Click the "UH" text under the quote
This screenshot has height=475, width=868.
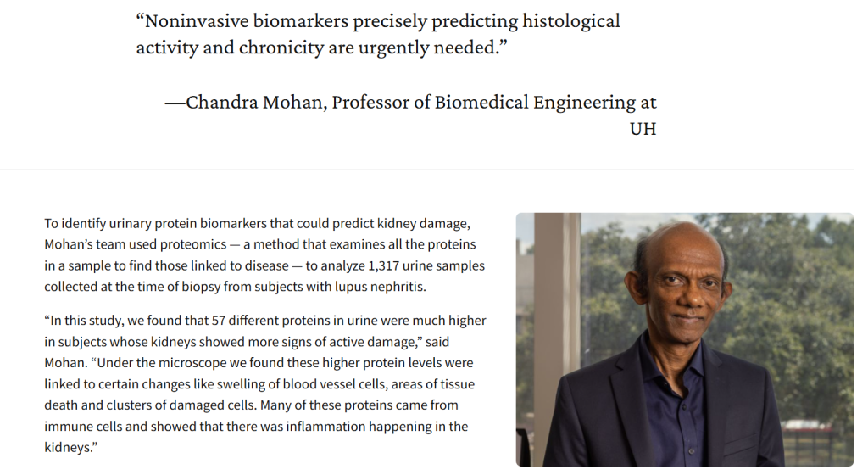[x=643, y=130]
